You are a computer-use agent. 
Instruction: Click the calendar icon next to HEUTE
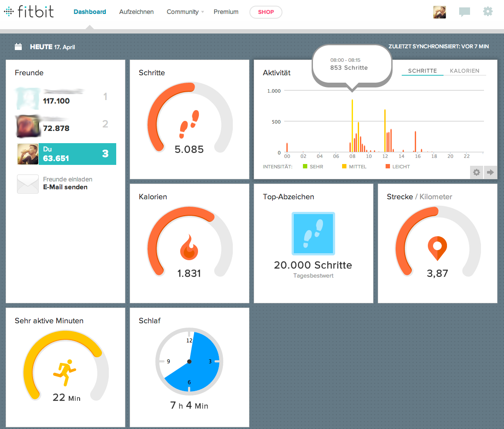[x=18, y=47]
